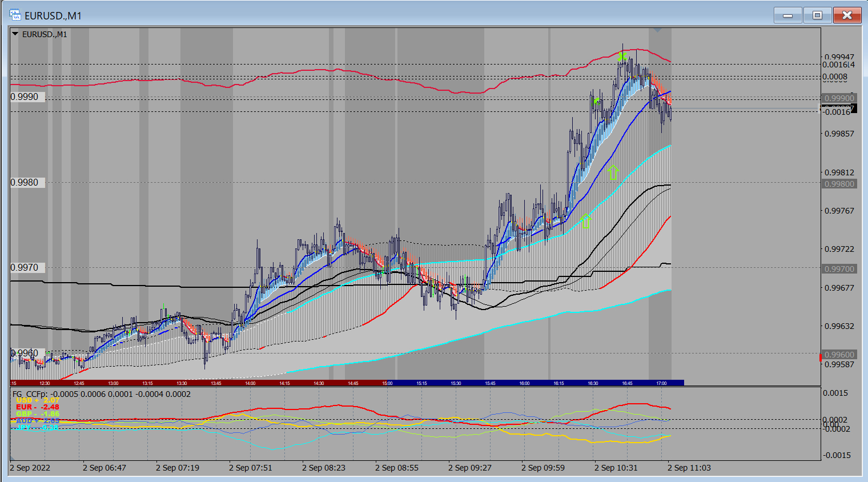Click the red marker on the price scale

pos(821,358)
